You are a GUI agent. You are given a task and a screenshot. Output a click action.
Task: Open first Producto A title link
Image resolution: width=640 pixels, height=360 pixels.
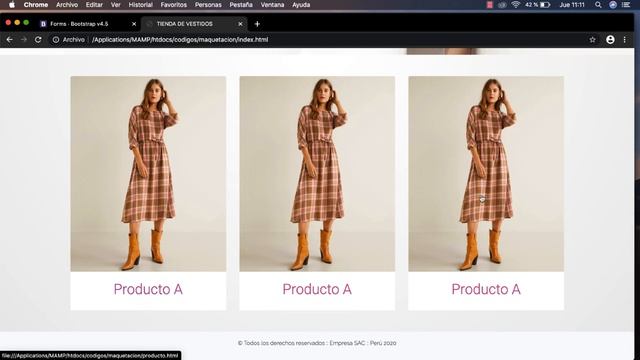pyautogui.click(x=148, y=289)
